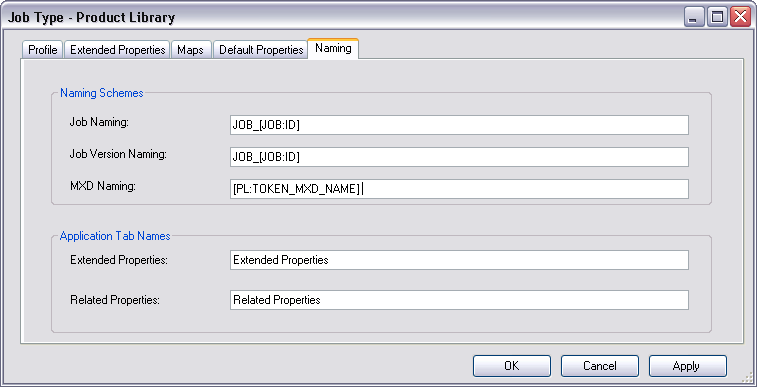Maximize the Job Type dialog window
Viewport: 757px width, 387px height.
click(717, 17)
